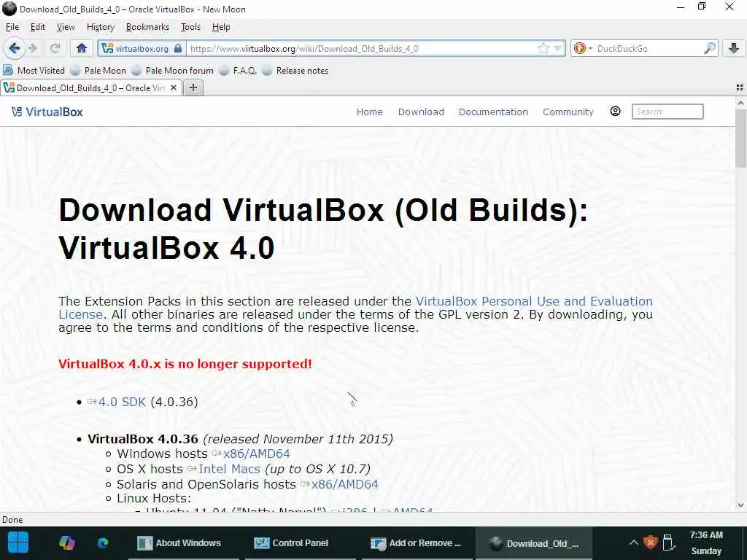
Task: Open the Edit menu
Action: coord(38,27)
